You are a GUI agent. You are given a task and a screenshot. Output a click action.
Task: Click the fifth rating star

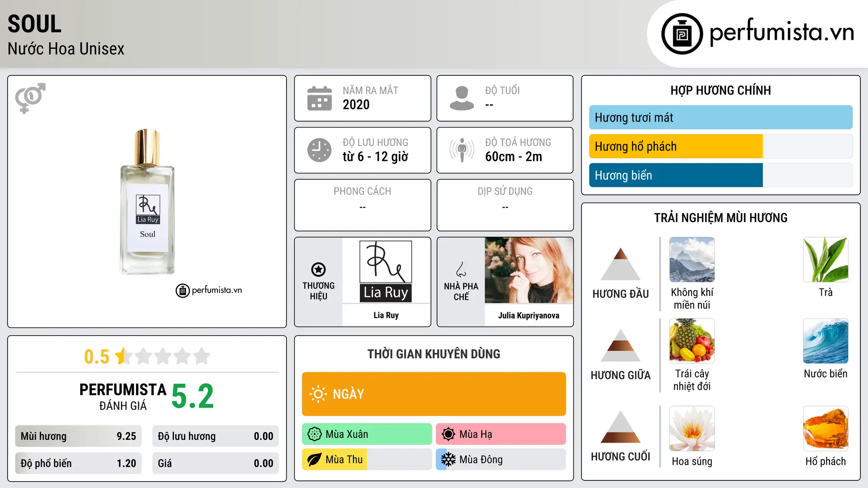click(202, 356)
